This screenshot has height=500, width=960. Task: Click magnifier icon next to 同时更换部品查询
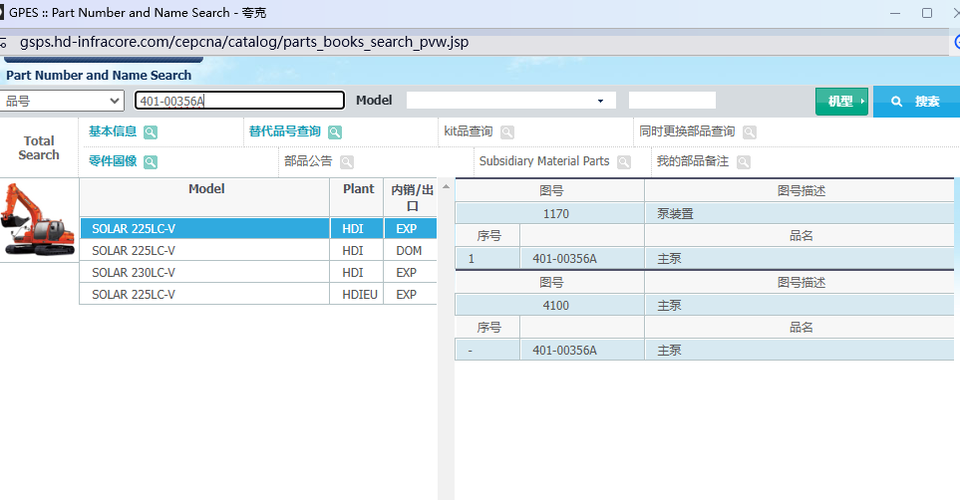[749, 132]
